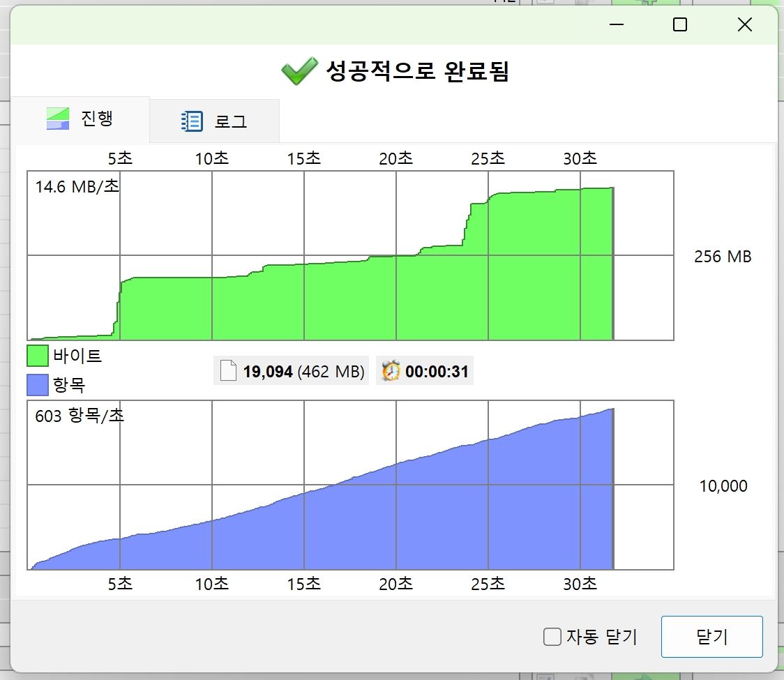The height and width of the screenshot is (680, 784).
Task: Click the 14.6 MB/초 speed label
Action: [77, 186]
